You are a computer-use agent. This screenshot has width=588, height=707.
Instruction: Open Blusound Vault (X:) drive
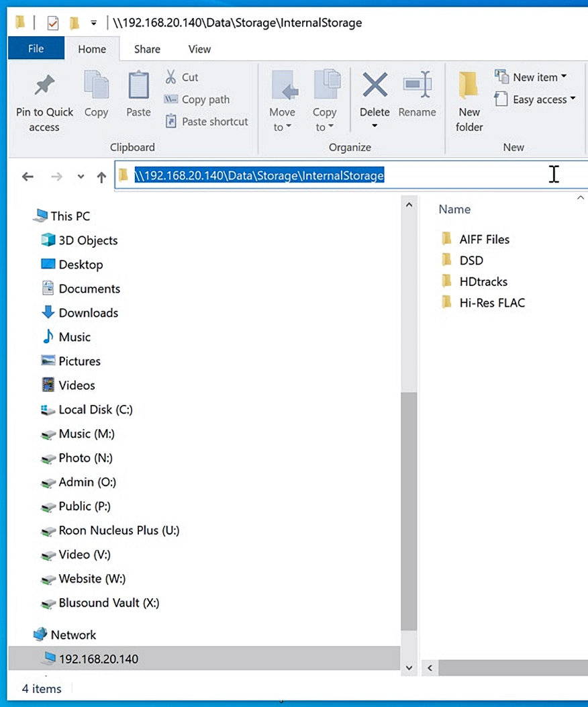click(100, 603)
